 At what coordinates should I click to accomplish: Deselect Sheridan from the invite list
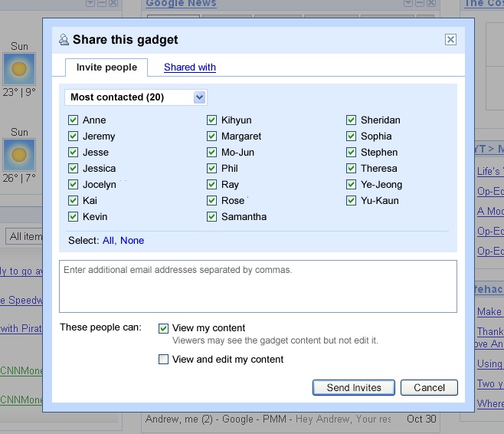pos(352,120)
